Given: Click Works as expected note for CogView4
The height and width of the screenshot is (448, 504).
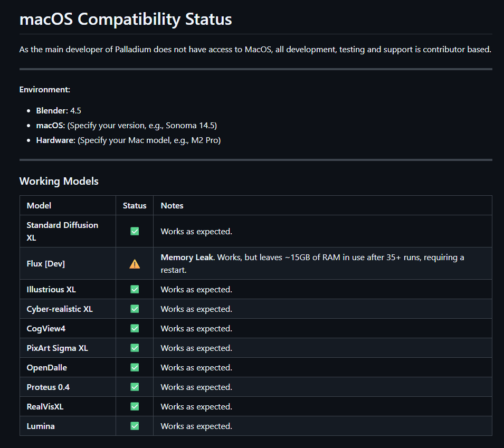Looking at the screenshot, I should click(196, 328).
